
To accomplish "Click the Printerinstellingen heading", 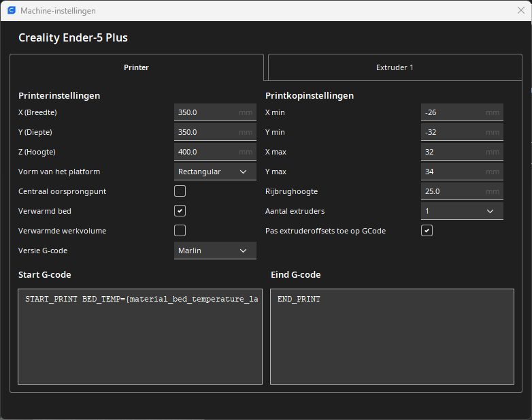I will [59, 96].
